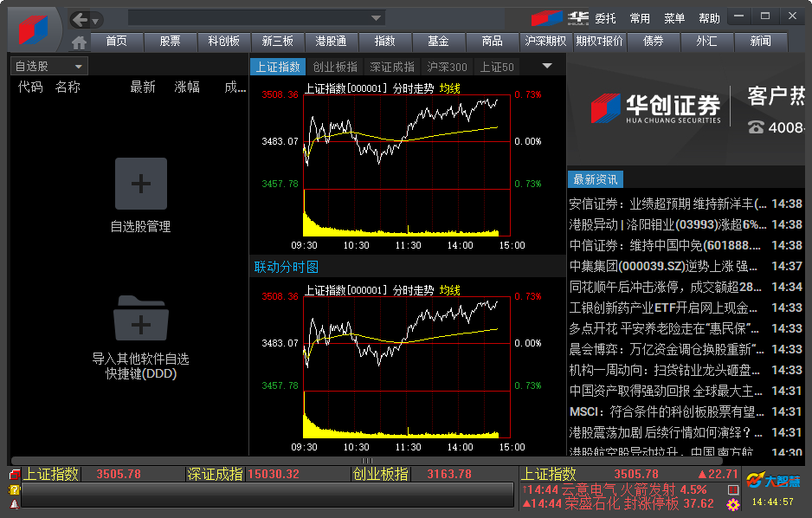Click the red-blue Huachuang logo at top left
Viewport: 812px width, 518px height.
click(34, 29)
